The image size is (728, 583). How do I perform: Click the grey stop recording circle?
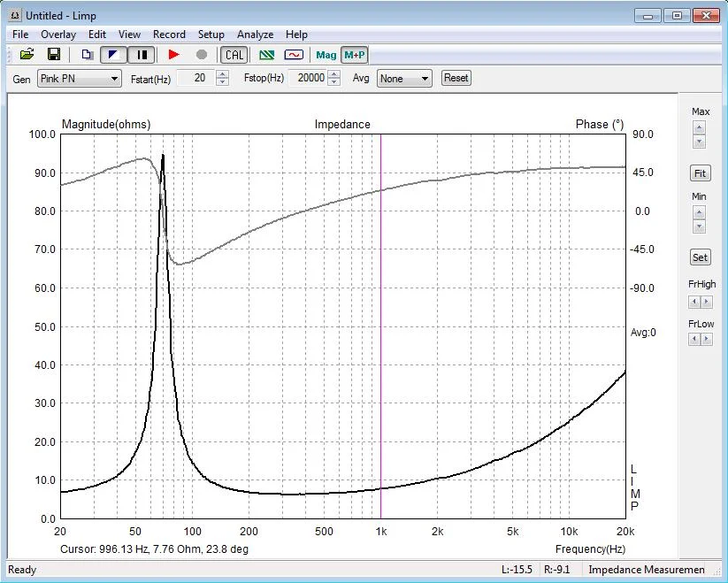202,55
